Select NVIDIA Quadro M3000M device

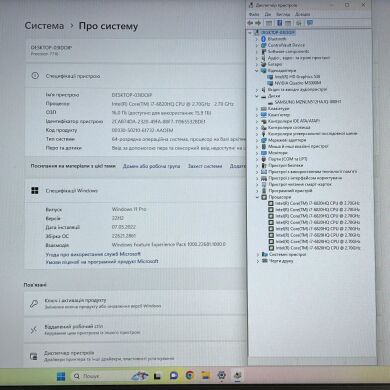298,83
